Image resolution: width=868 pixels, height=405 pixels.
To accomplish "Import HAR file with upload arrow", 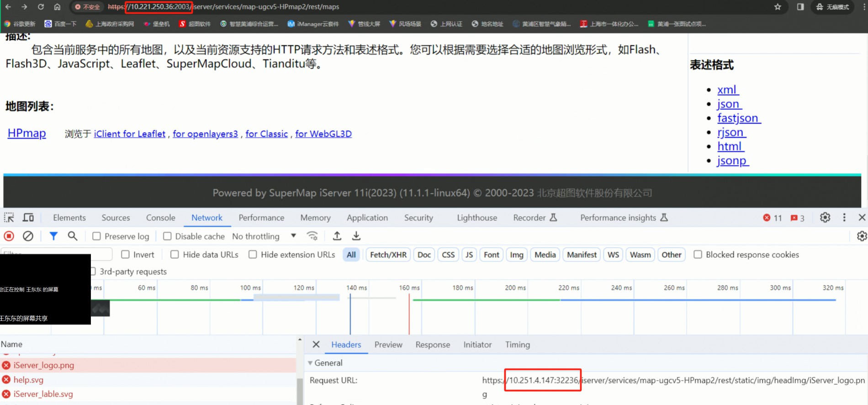I will [x=337, y=236].
